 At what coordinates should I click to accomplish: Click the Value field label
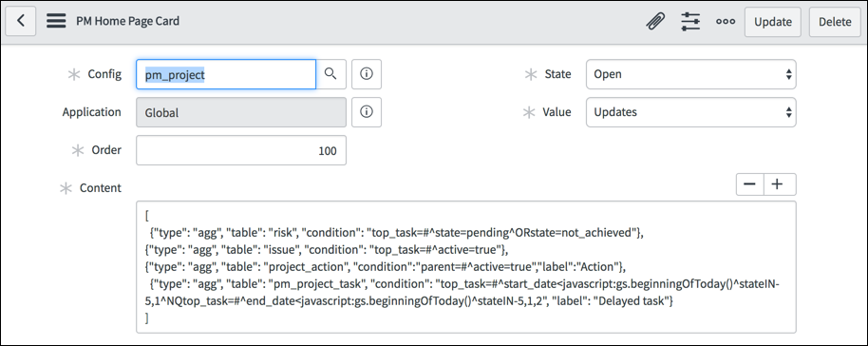tap(557, 112)
